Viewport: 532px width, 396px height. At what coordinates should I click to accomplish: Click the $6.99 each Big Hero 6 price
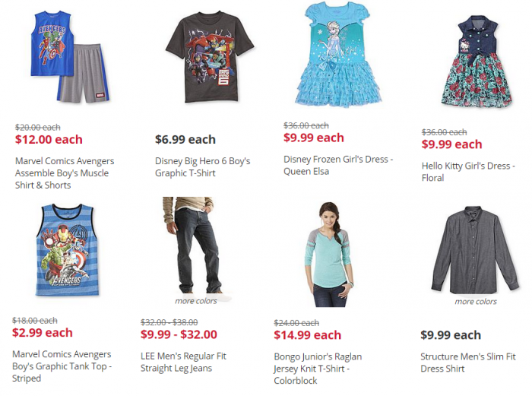185,139
